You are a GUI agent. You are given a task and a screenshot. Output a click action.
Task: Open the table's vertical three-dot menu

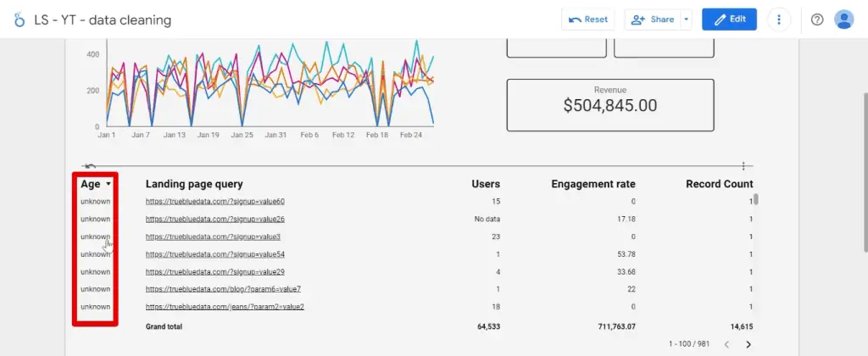point(743,166)
